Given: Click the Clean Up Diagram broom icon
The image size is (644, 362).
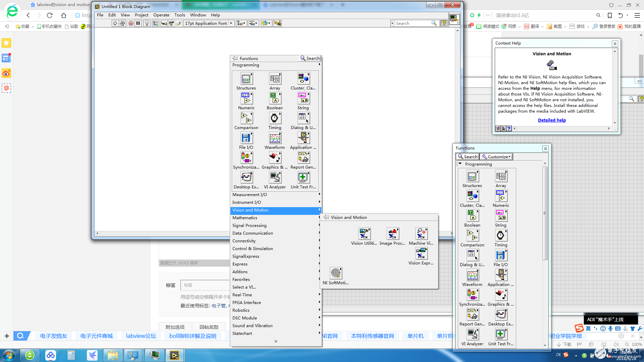Looking at the screenshot, I should (x=277, y=23).
